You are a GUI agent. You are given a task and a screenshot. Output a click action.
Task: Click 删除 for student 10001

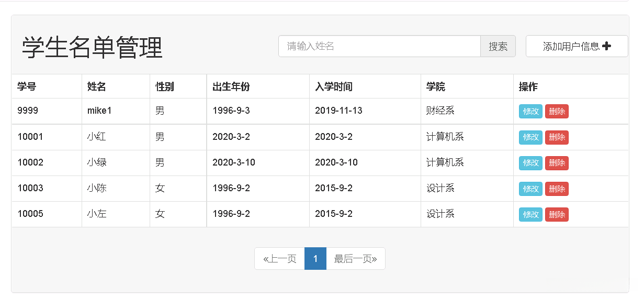(x=557, y=137)
